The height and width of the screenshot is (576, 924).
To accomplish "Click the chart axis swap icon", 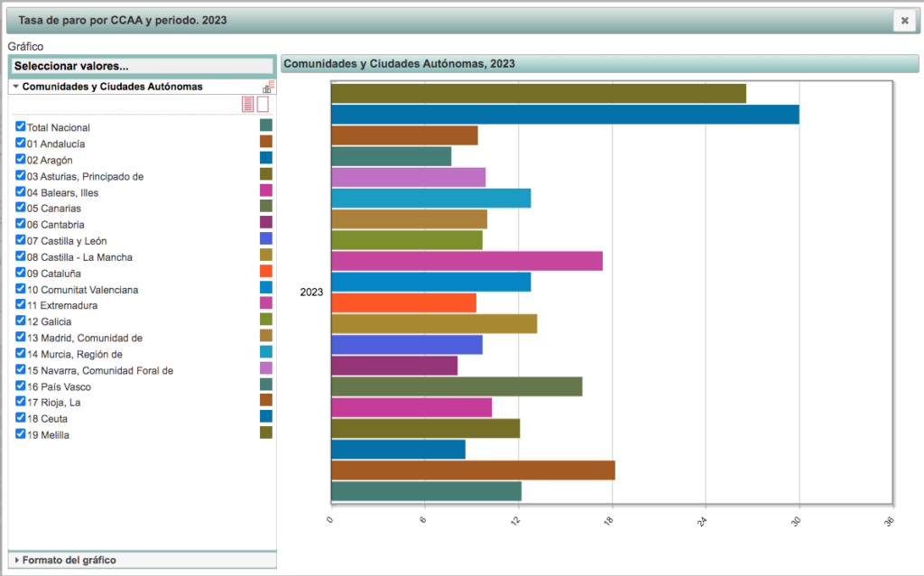I will pyautogui.click(x=268, y=87).
